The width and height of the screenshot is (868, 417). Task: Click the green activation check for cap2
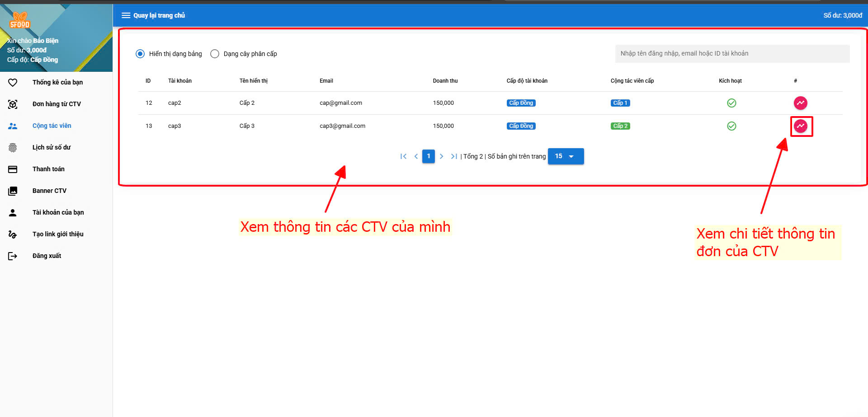click(731, 103)
